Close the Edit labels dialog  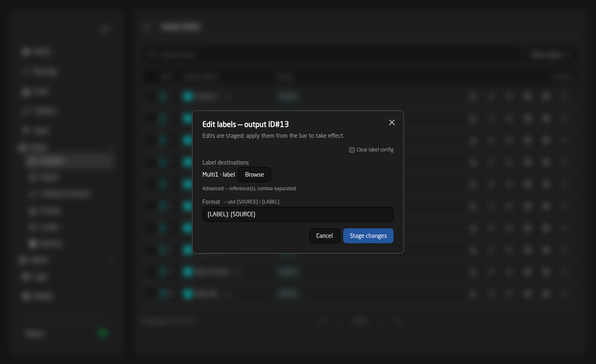pyautogui.click(x=392, y=122)
